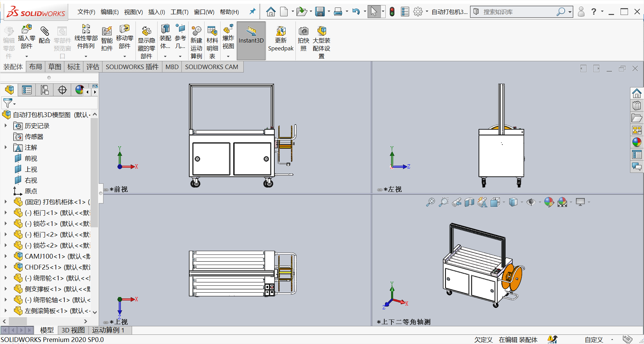644x344 pixels.
Task: Click the Insert Components (插入零部件) icon
Action: coord(27,29)
